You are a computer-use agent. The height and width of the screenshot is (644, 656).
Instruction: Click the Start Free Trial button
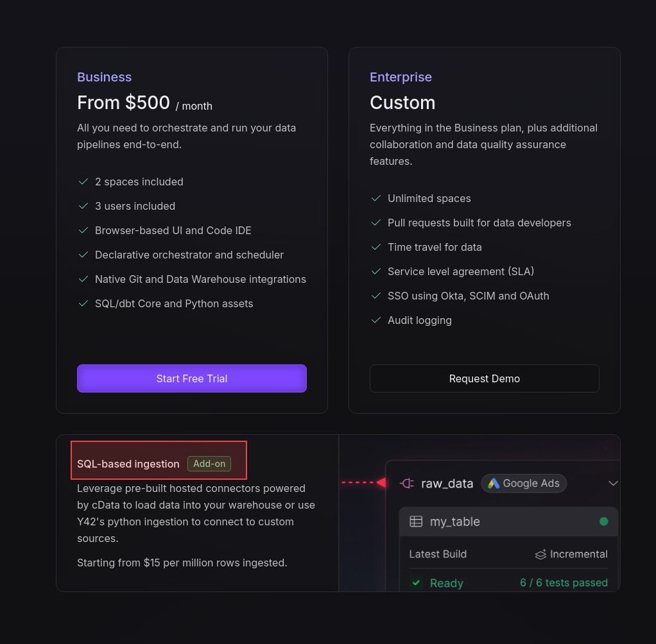192,378
